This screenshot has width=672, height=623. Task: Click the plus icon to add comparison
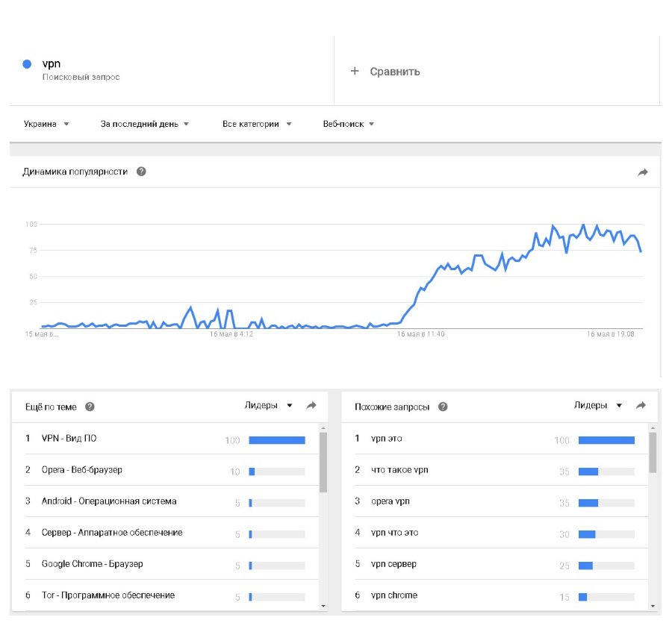click(x=355, y=72)
